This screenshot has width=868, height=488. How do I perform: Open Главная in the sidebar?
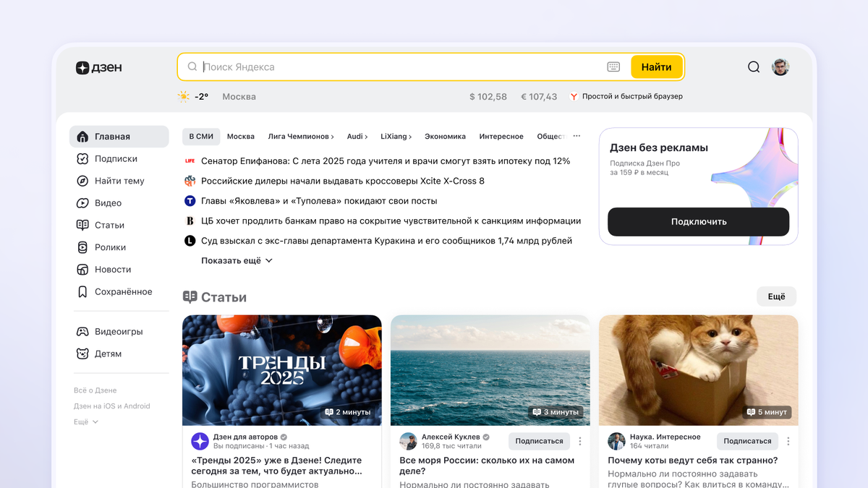119,137
